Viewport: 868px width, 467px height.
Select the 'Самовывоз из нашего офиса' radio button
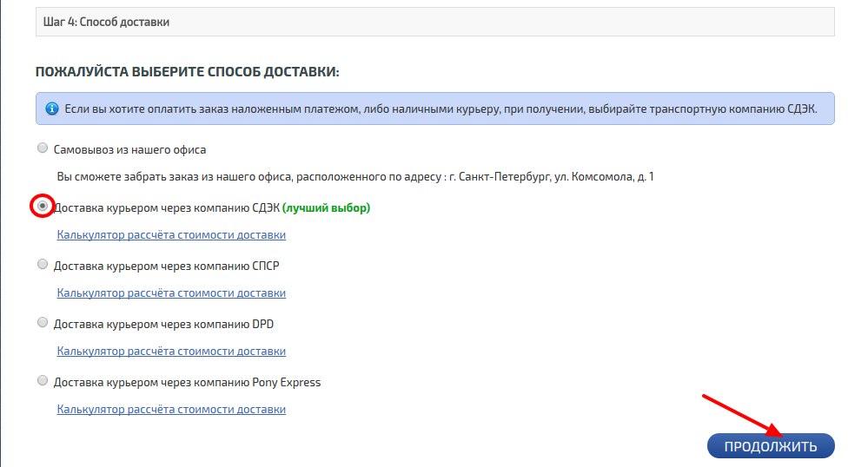click(x=43, y=148)
